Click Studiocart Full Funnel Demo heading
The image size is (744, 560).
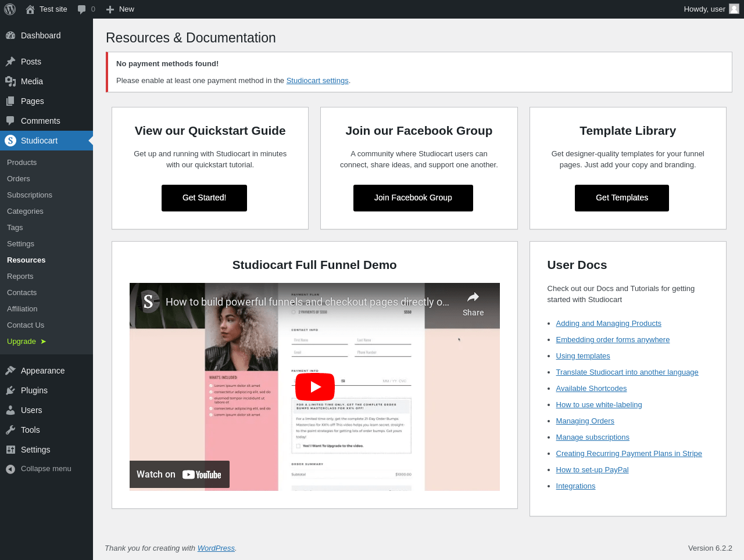point(314,265)
